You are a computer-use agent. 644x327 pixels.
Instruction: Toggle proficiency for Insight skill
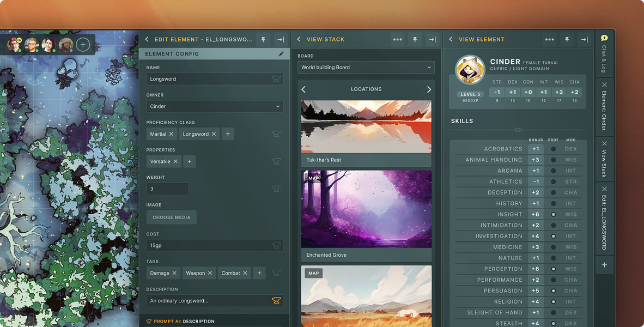553,214
